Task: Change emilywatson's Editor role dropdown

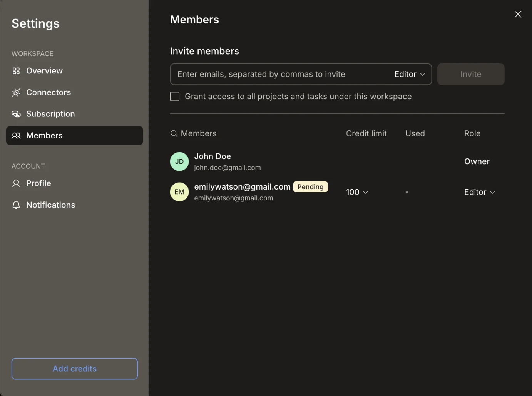Action: [x=480, y=192]
